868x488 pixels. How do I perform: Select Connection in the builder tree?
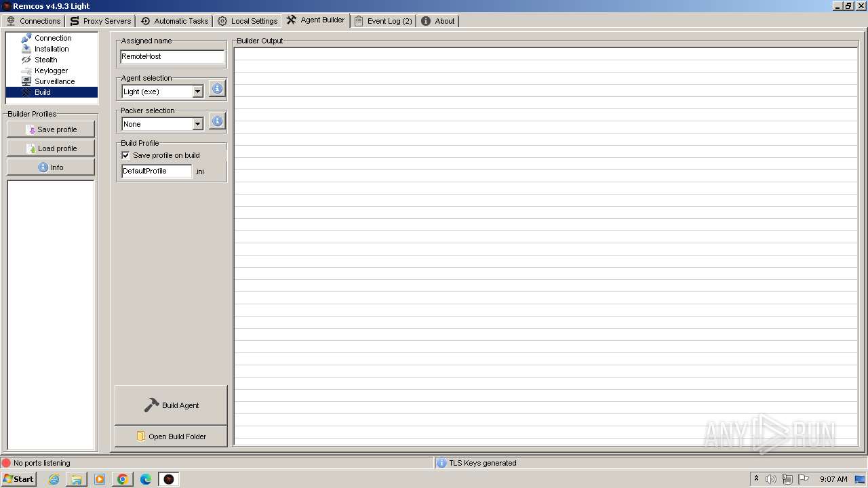[x=53, y=38]
